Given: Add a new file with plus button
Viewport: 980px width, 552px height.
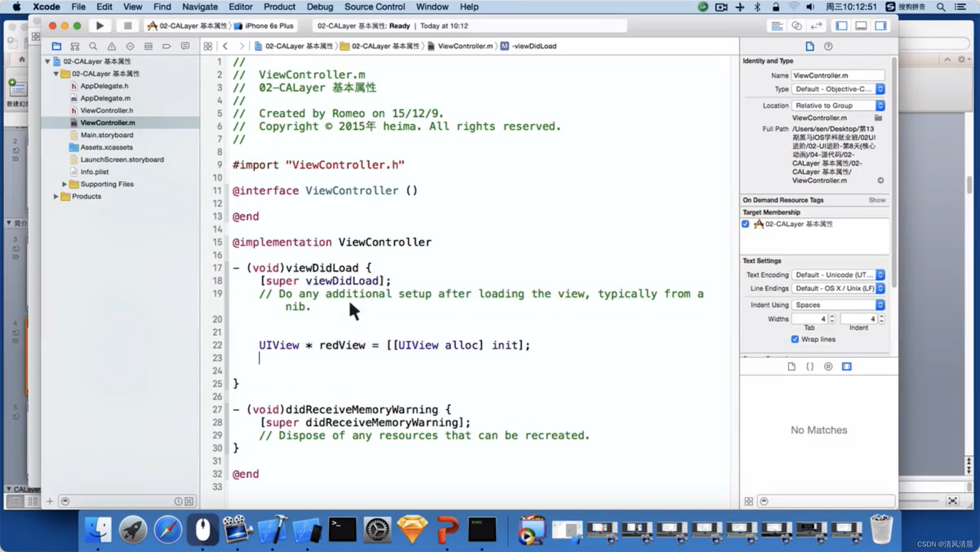Looking at the screenshot, I should click(50, 501).
